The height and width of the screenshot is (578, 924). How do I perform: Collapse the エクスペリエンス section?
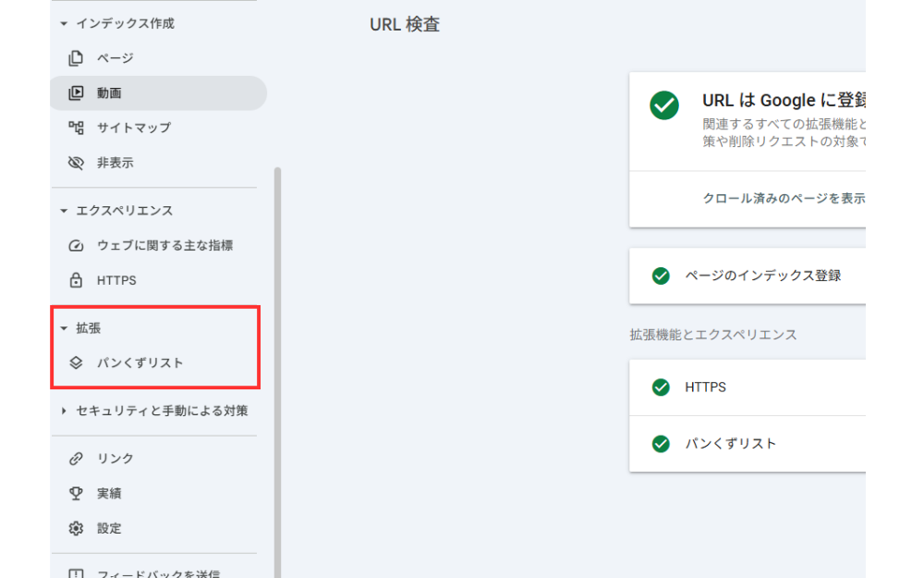coord(63,210)
